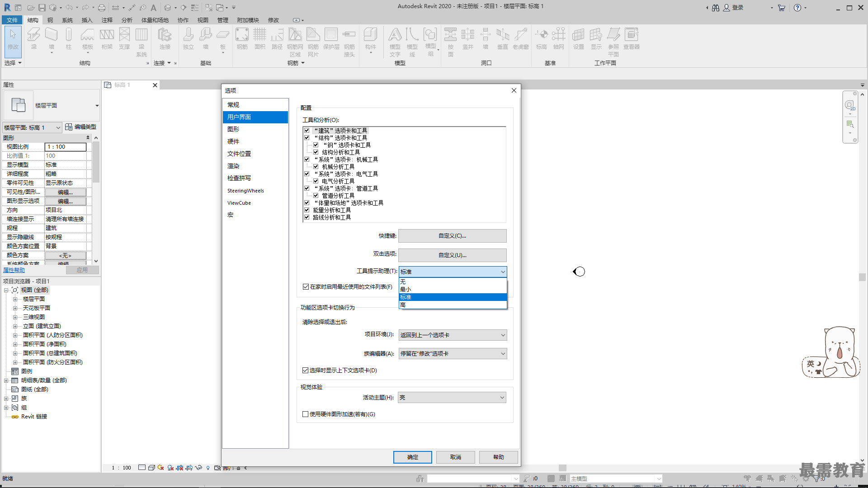Uncheck "建筑" 选项卡和工具 checkbox

click(307, 130)
